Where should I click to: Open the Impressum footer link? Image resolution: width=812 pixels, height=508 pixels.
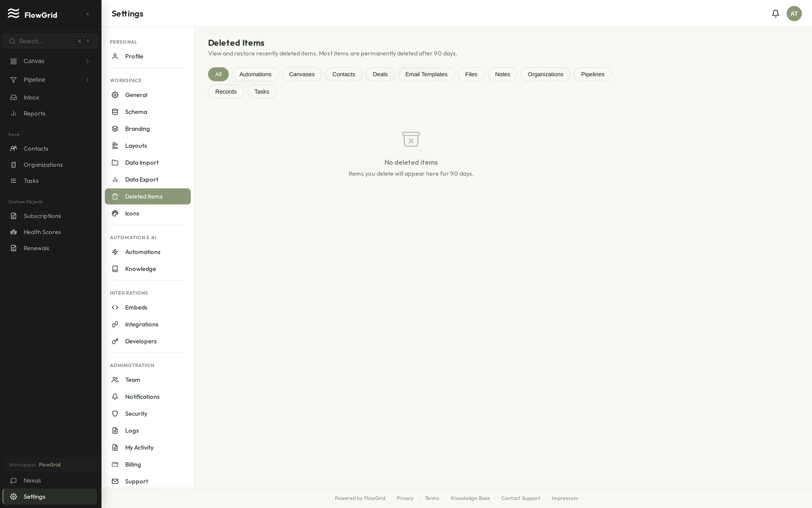coord(565,498)
